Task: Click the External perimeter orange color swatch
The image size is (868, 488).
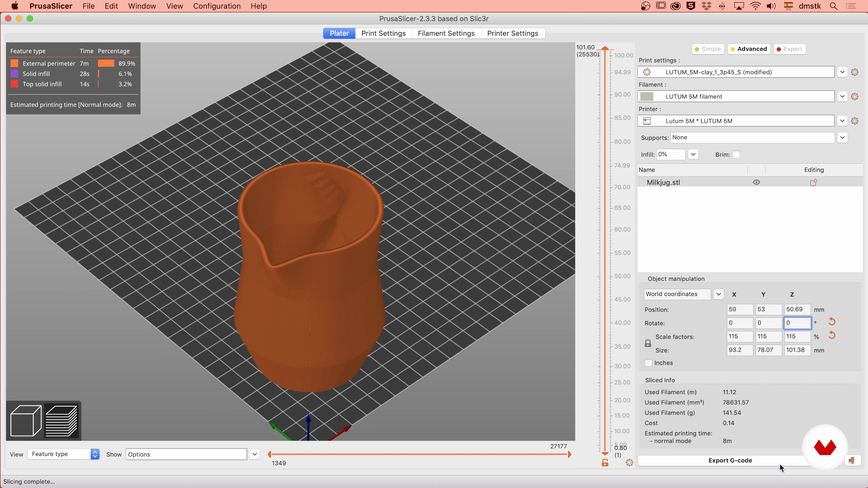Action: point(14,63)
